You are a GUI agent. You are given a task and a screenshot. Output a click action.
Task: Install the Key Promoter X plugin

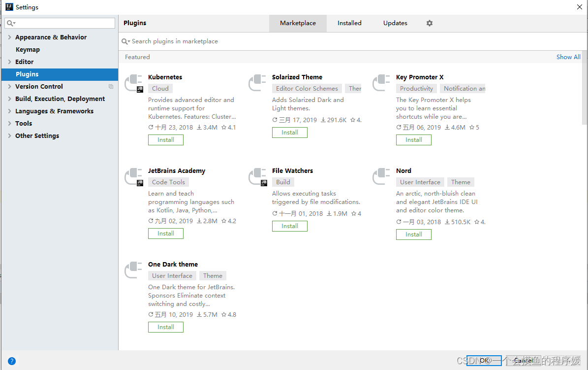tap(414, 140)
